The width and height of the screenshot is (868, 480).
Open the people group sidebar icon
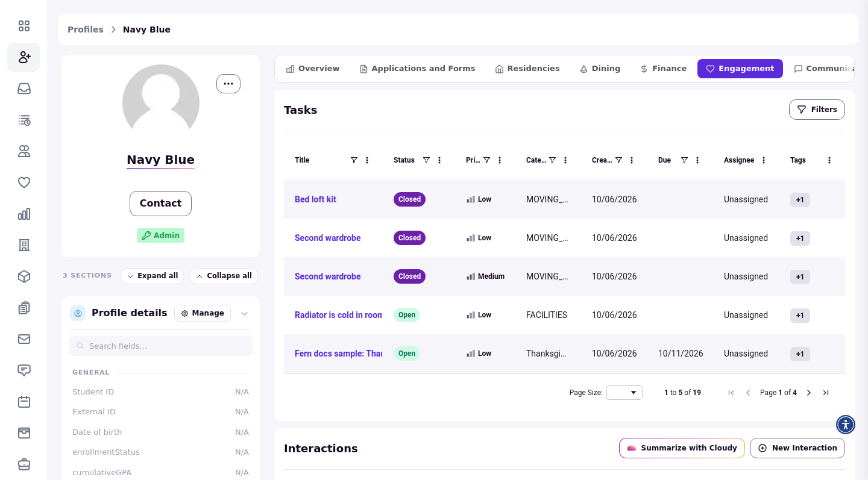[x=24, y=151]
